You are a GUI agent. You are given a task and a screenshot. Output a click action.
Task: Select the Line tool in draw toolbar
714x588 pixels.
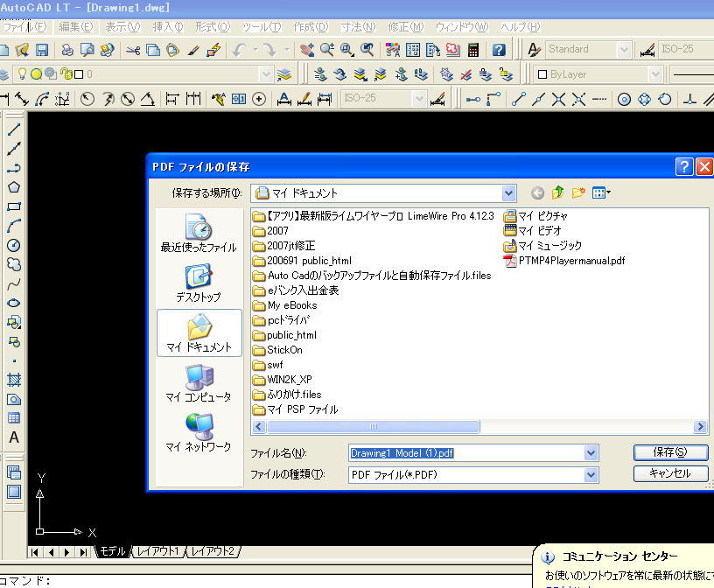coord(14,129)
